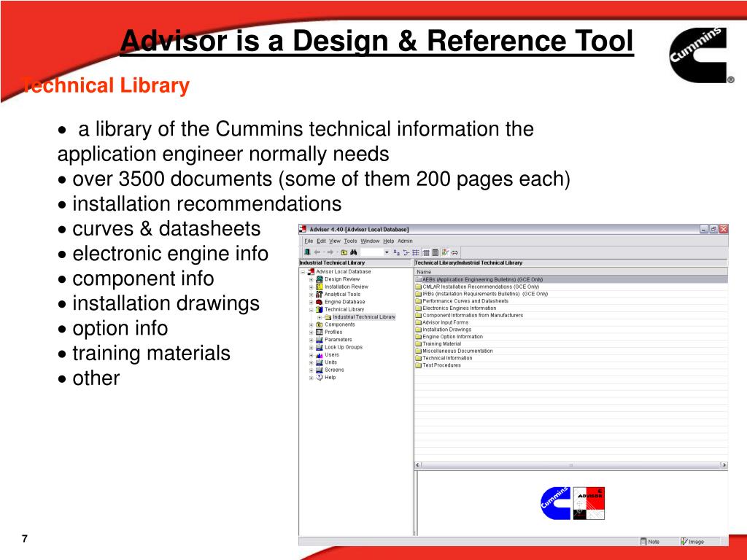Click the Image button in status bar
The height and width of the screenshot is (560, 747).
tap(692, 542)
